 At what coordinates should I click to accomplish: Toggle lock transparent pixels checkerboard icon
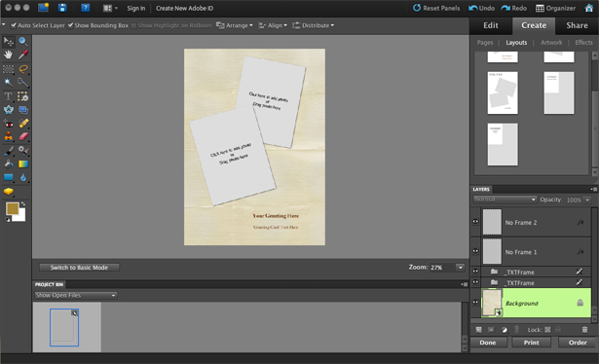pos(547,330)
